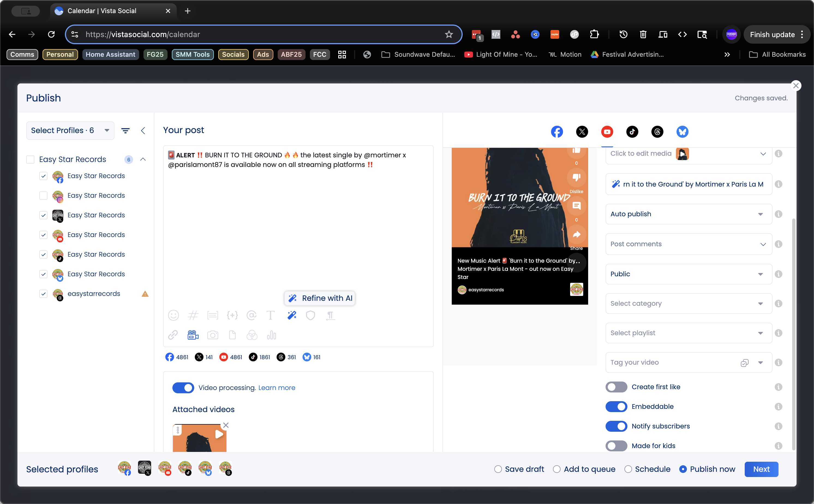The height and width of the screenshot is (504, 814).
Task: Turn off Notify subscribers toggle
Action: coord(616,426)
